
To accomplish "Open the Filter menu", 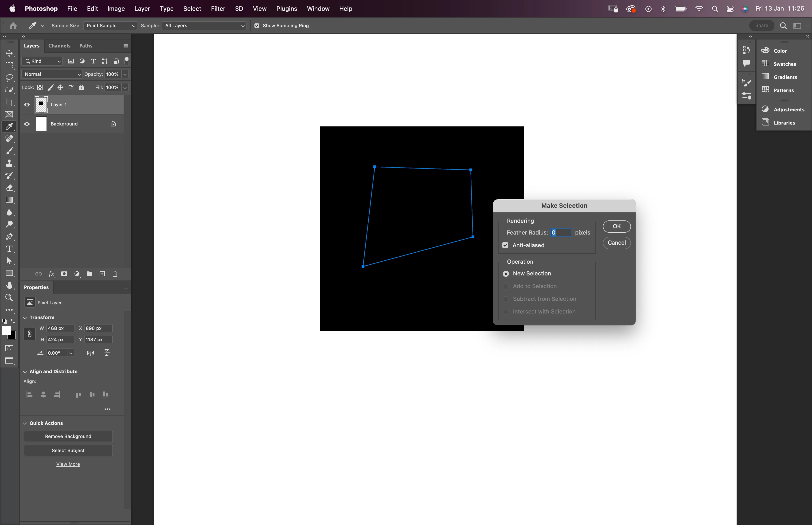I will pyautogui.click(x=218, y=8).
